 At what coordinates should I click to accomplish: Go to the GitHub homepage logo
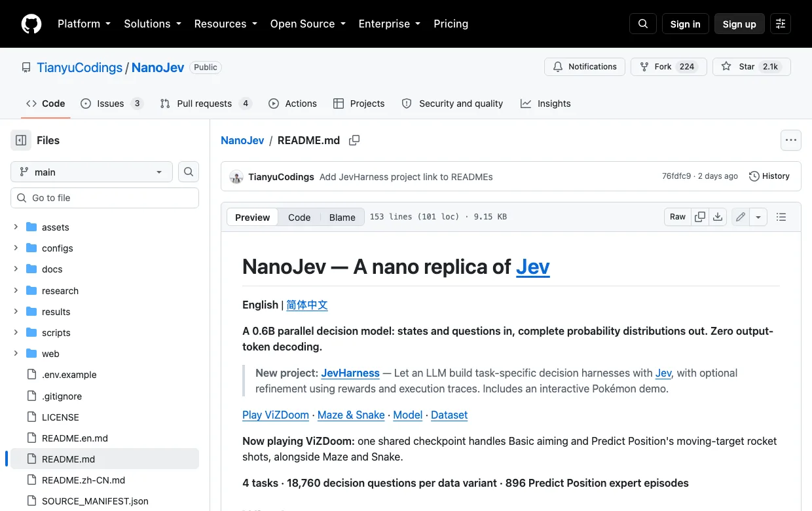(31, 24)
